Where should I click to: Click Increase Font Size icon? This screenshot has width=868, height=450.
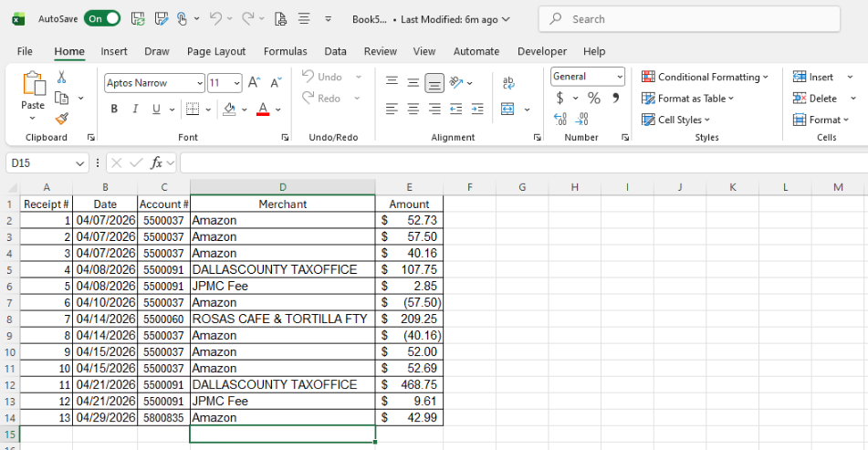(254, 82)
